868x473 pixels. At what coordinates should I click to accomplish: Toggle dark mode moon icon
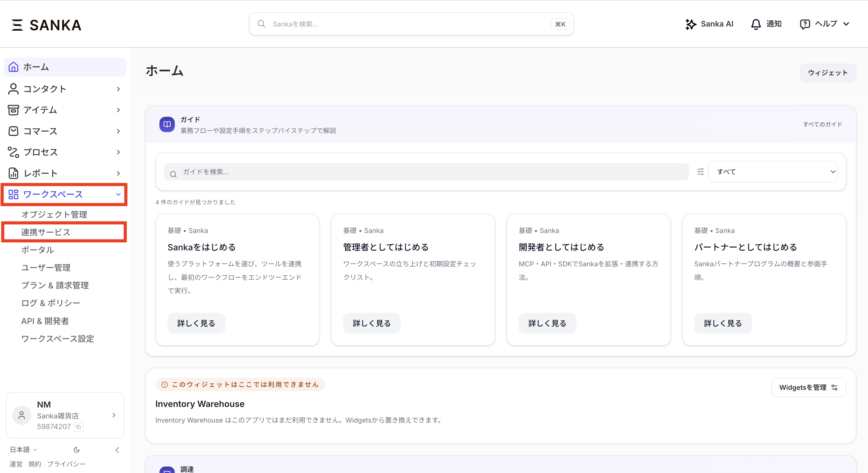76,450
